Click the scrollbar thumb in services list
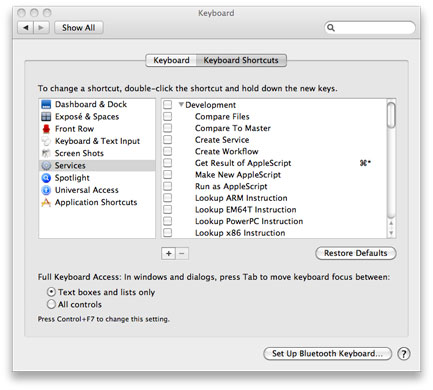This screenshot has width=433, height=390. tap(391, 115)
